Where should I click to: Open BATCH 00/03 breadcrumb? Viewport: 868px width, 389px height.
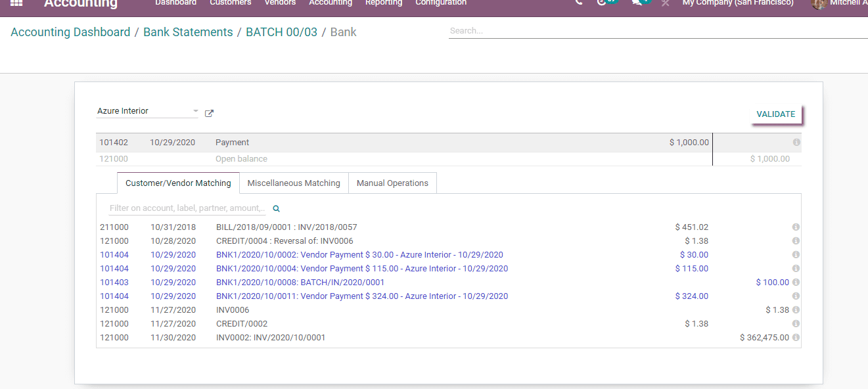pyautogui.click(x=281, y=32)
